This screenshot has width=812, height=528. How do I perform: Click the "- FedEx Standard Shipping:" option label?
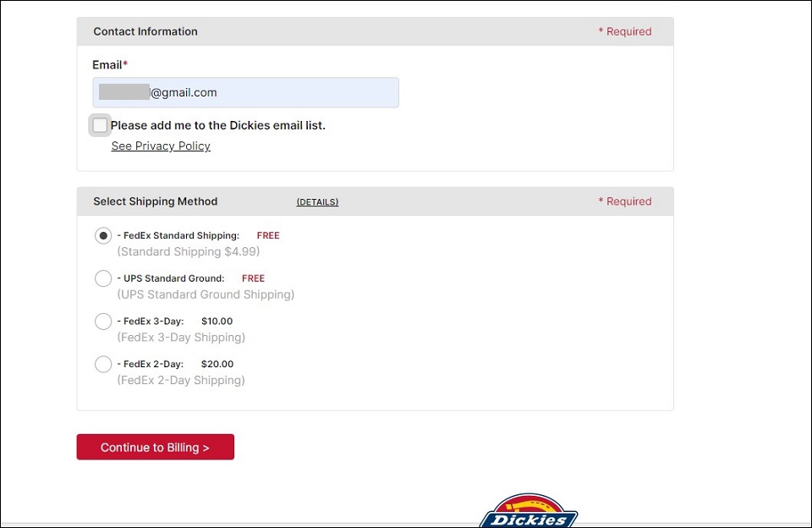click(178, 236)
